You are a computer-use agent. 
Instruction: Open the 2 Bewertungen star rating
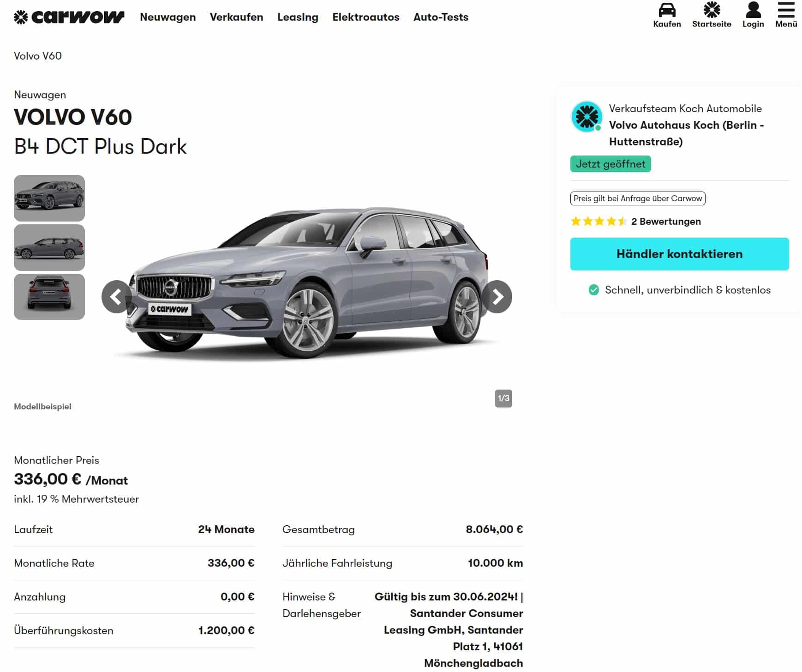[x=635, y=221]
